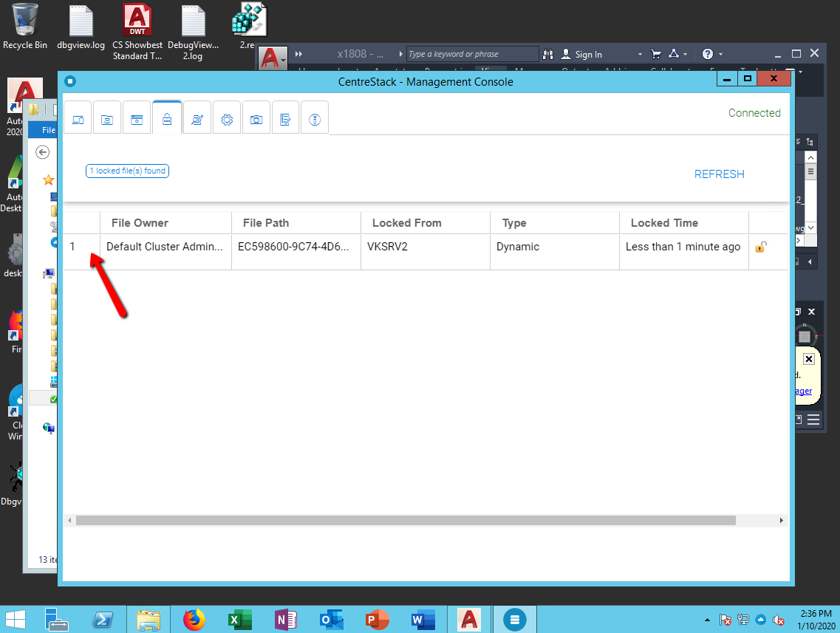
Task: Open the camera snapshot tab
Action: (256, 117)
